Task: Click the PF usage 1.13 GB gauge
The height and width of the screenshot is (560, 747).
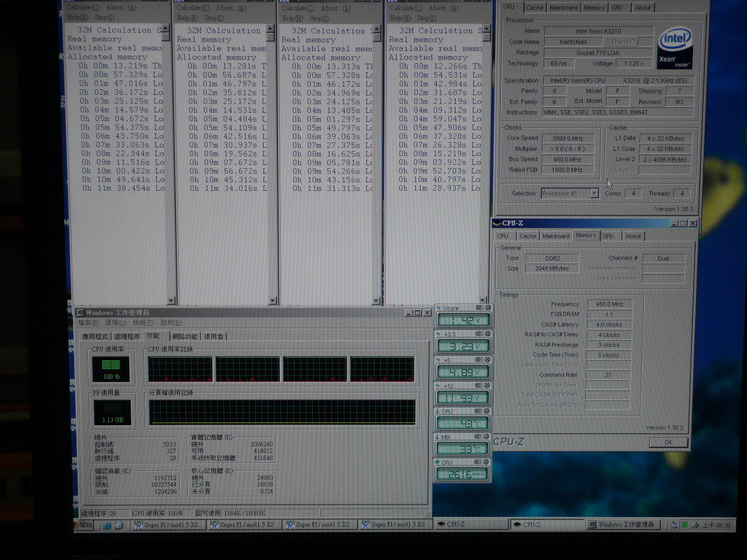Action: pyautogui.click(x=112, y=413)
